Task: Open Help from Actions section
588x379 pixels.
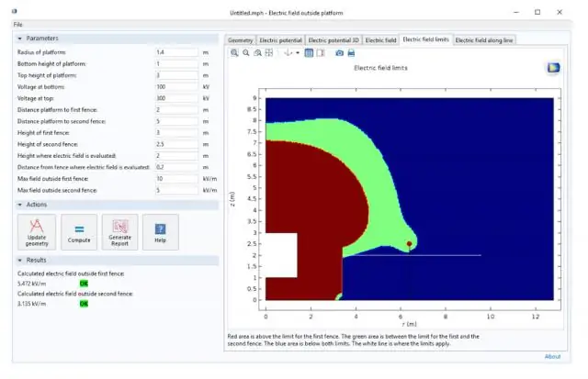Action: pos(160,232)
